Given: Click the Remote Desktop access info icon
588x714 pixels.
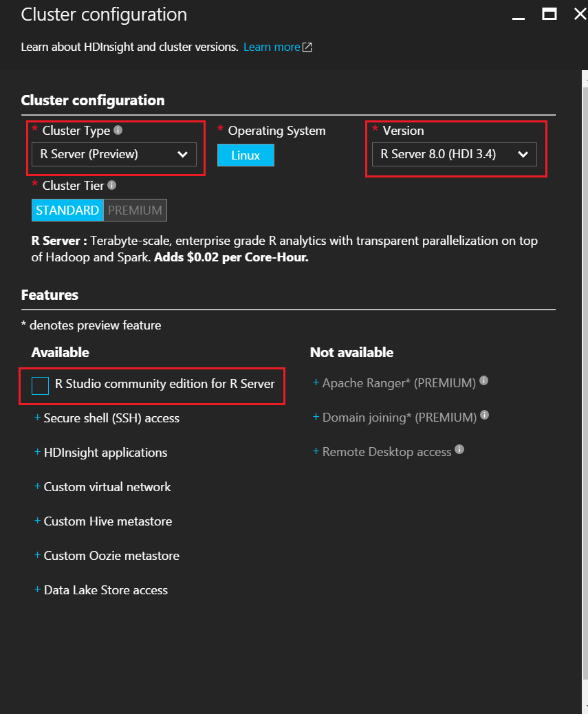Looking at the screenshot, I should [x=459, y=449].
